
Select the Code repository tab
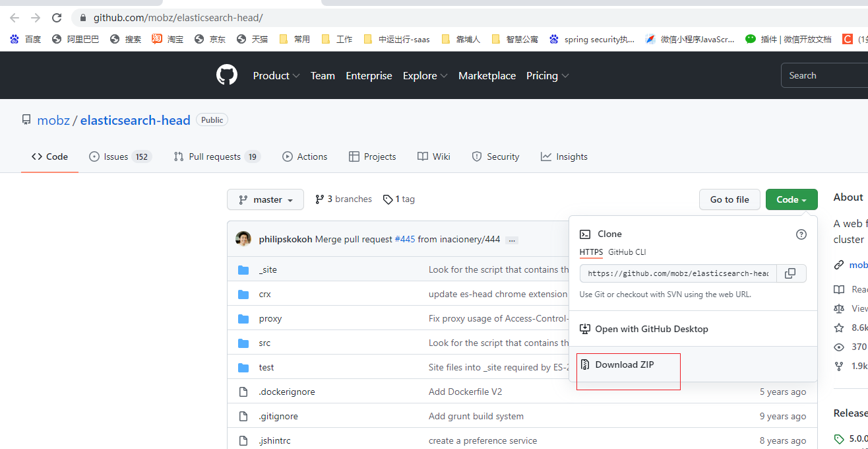coord(49,156)
